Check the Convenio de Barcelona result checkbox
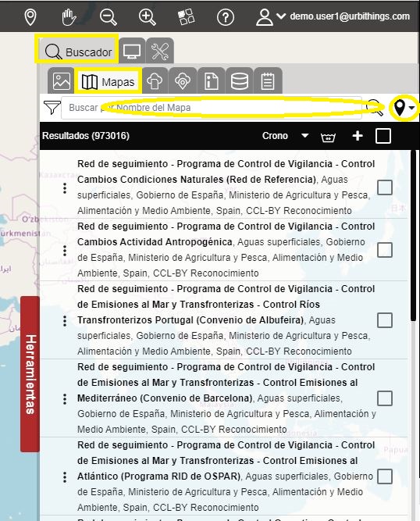Viewport: 420px width, 521px height. 385,398
